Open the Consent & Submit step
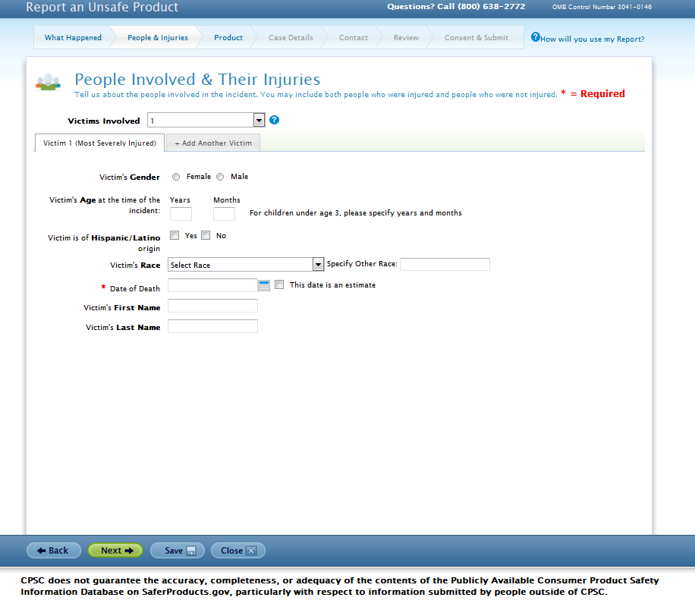This screenshot has height=616, width=695. click(x=476, y=38)
